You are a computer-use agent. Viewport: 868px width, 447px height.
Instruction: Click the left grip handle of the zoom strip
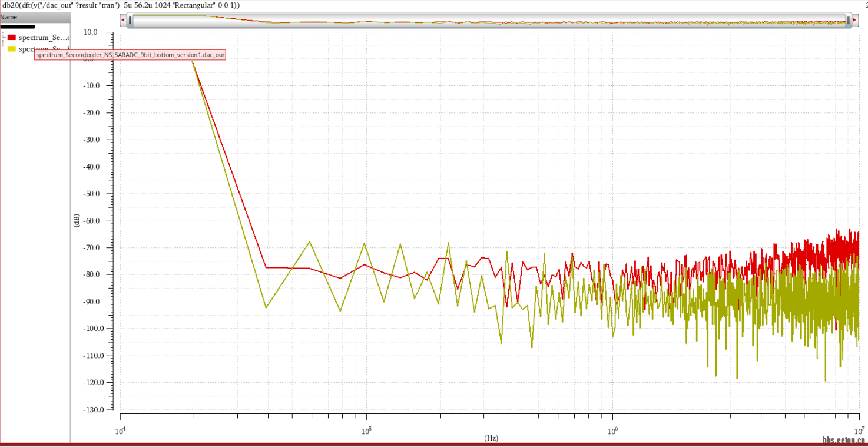pos(130,20)
